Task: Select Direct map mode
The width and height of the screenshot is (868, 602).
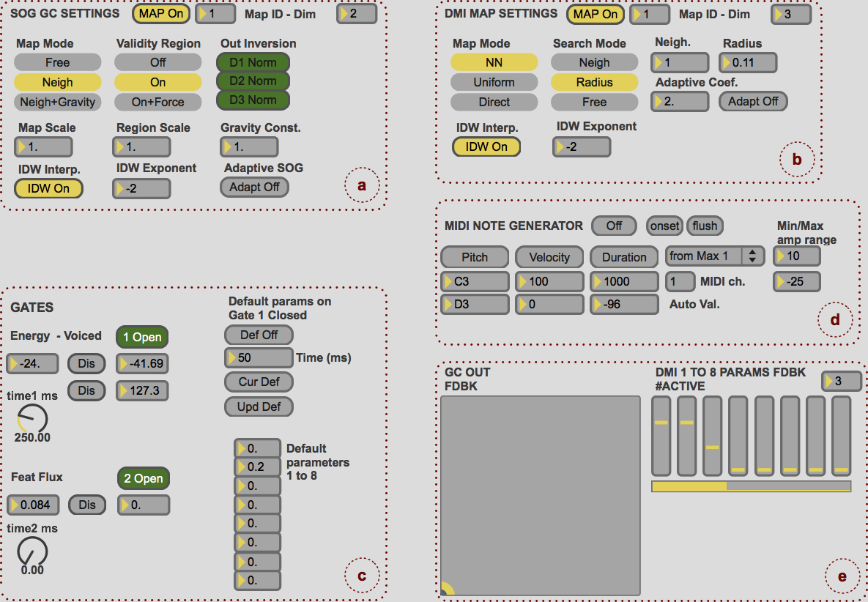Action: click(x=494, y=102)
